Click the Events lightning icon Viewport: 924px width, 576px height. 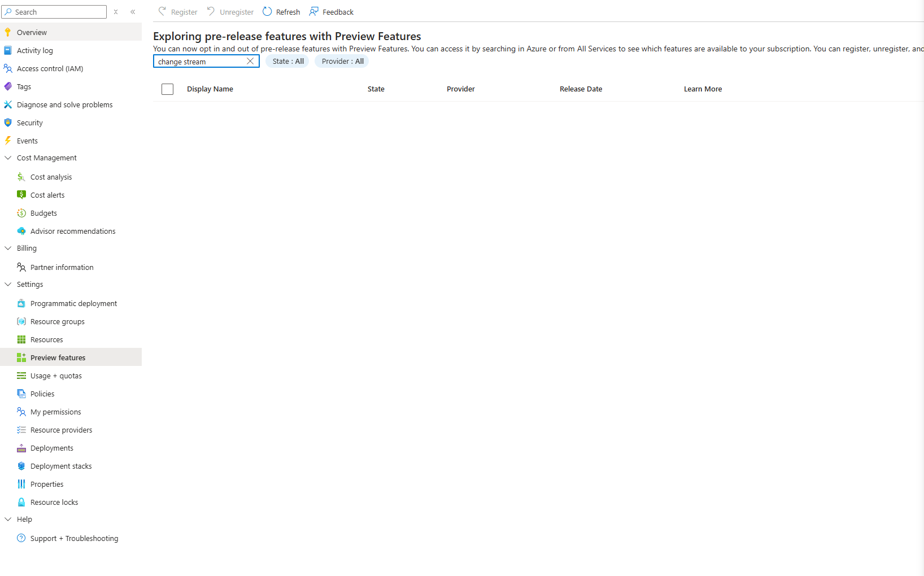[x=8, y=141]
